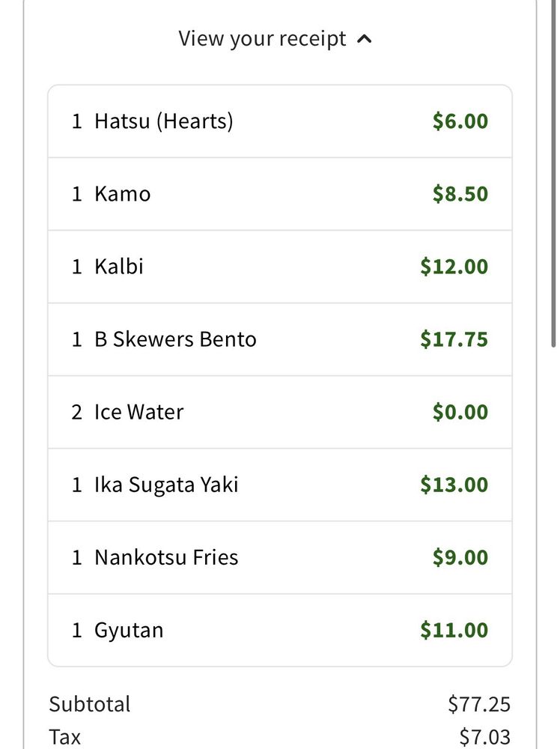The image size is (560, 749).
Task: Select the $17.75 bento price
Action: click(x=454, y=339)
